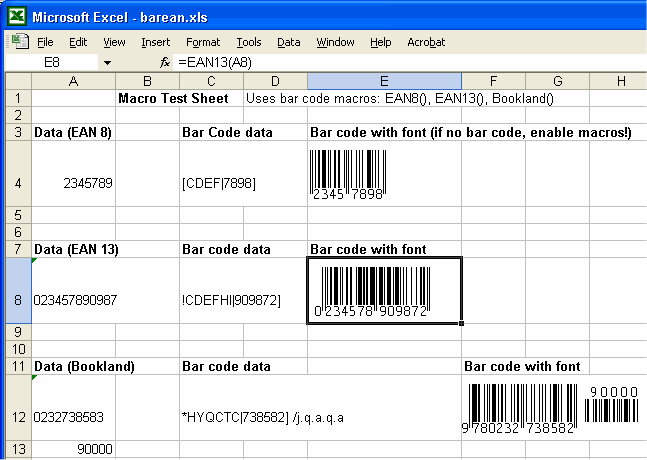Click the cell containing !CDEFHI|909872]

(x=231, y=300)
